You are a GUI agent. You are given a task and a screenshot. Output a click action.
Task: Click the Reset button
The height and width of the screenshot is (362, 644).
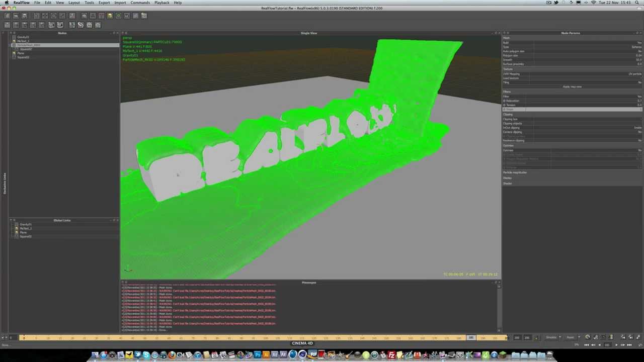tap(570, 337)
